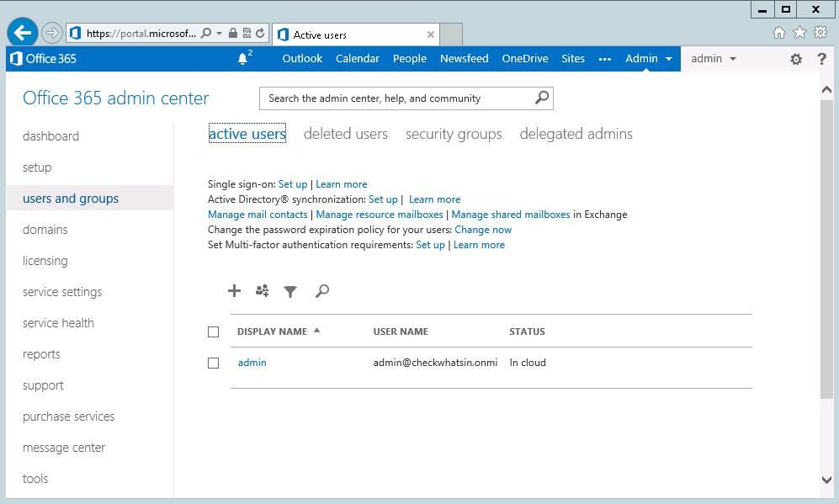
Task: Open Newsfeed in top navigation
Action: click(x=464, y=59)
